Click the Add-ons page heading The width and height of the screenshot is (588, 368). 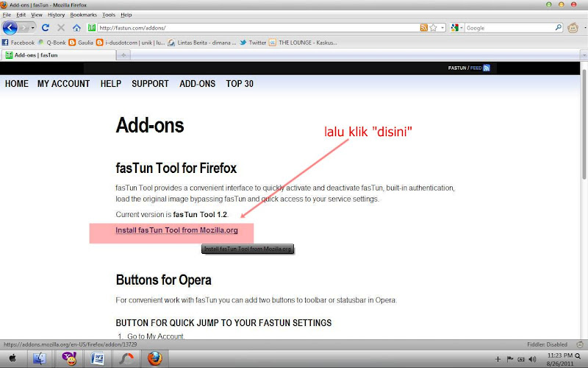(x=150, y=125)
